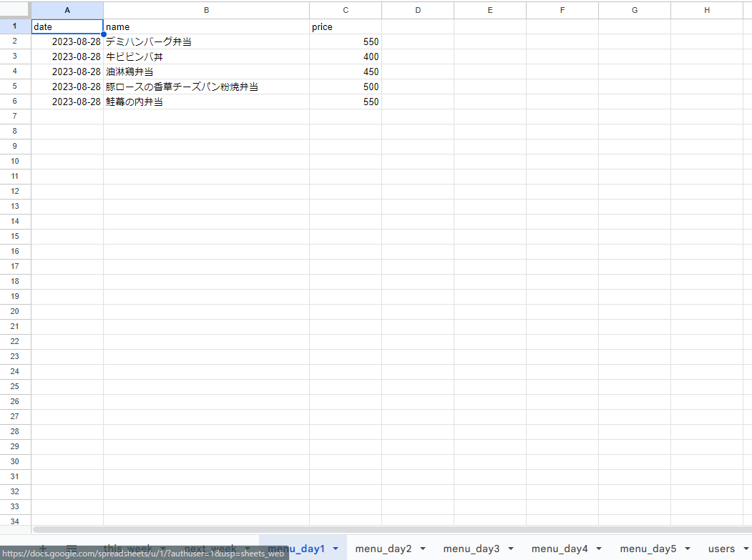
Task: Open the menu_day3 tab dropdown arrow
Action: click(x=511, y=549)
